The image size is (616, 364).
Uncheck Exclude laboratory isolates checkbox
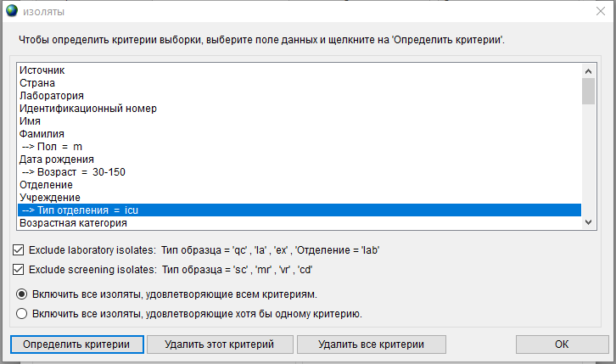(x=19, y=249)
